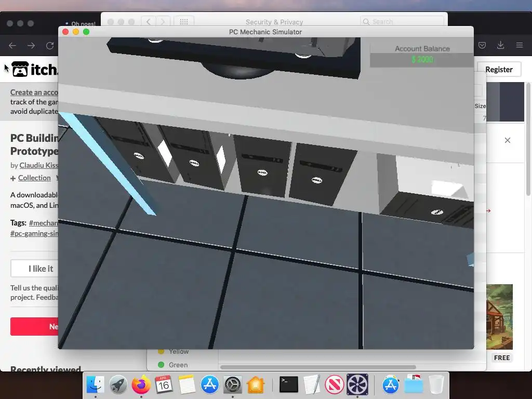Click the itch.io page vertical scrollbar

coord(528,139)
